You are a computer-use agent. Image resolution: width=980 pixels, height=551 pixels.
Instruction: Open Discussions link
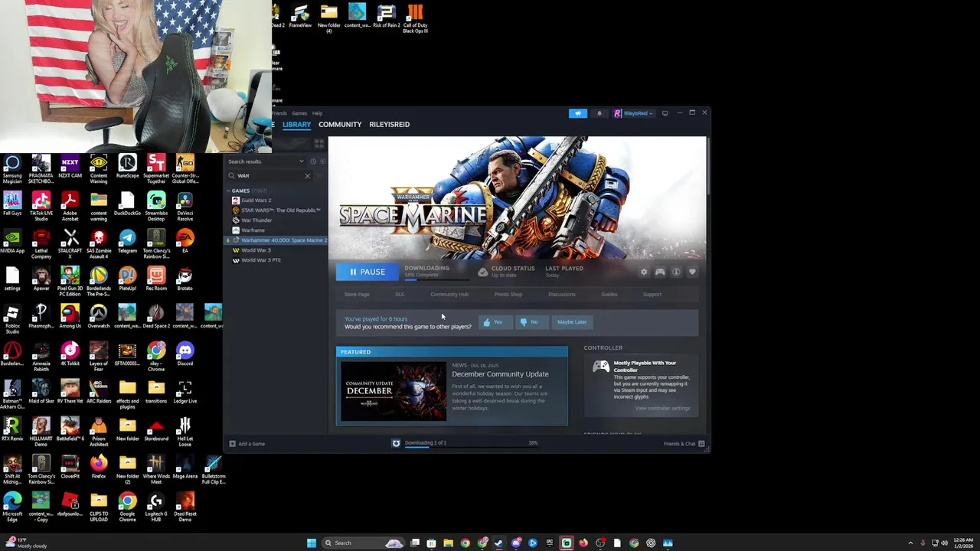click(562, 294)
